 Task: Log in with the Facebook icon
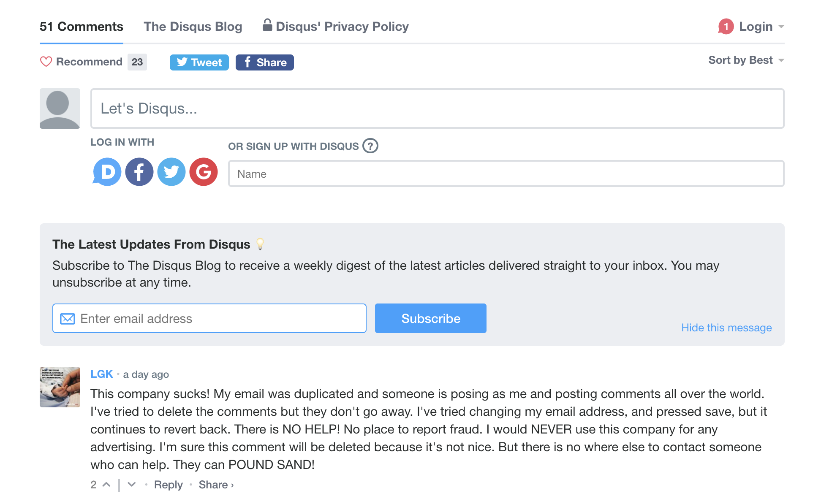pos(139,172)
